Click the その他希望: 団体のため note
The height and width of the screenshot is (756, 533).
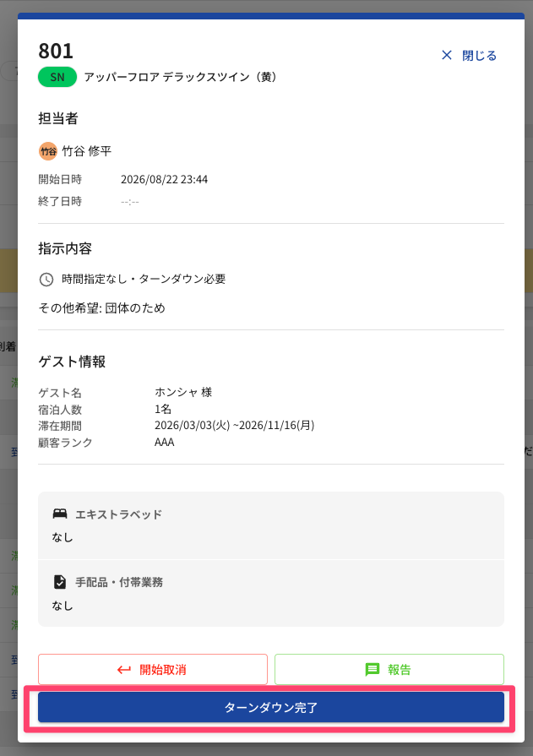pyautogui.click(x=101, y=308)
